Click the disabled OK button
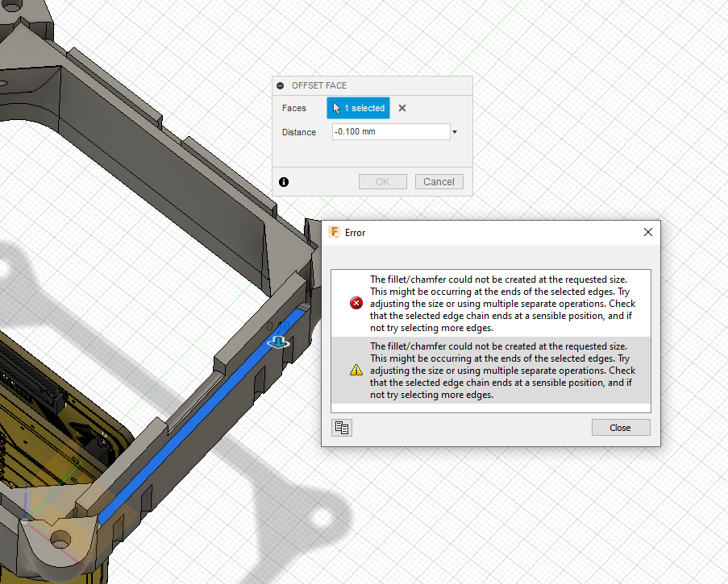 [382, 181]
